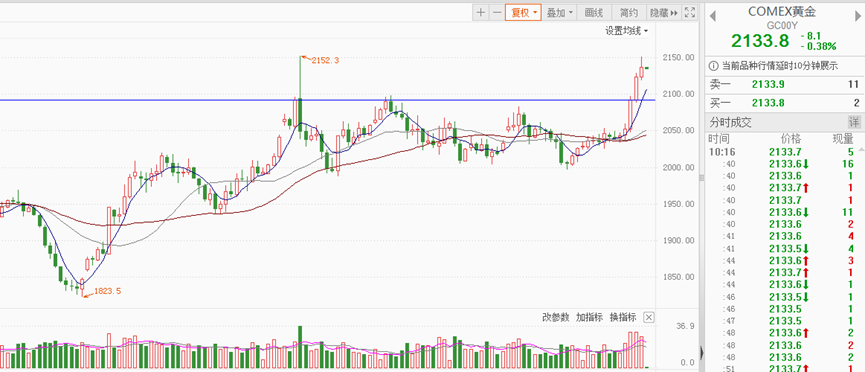This screenshot has height=372, width=865.
Task: Click the 分时成交 section header
Action: tap(730, 122)
